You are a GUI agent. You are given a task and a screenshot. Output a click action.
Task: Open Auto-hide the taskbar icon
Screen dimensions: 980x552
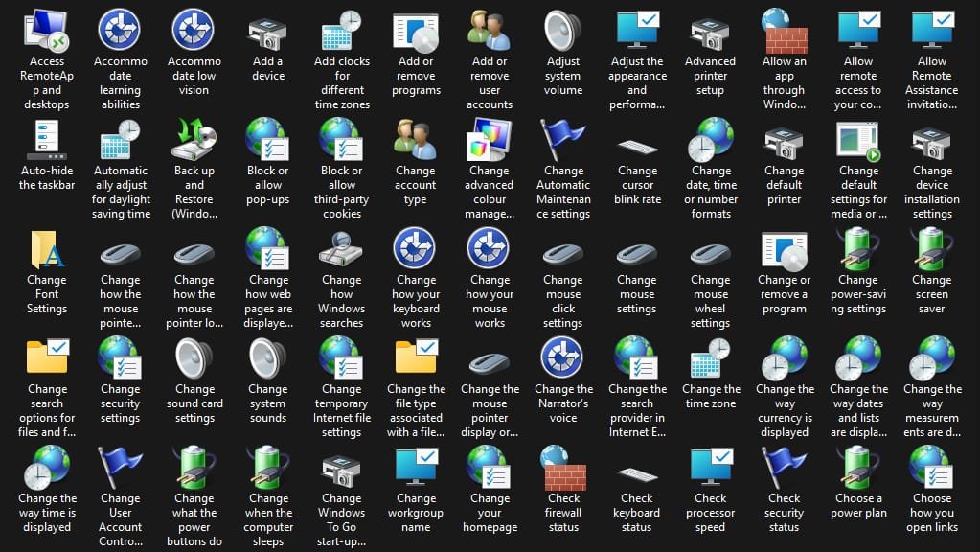pyautogui.click(x=47, y=139)
